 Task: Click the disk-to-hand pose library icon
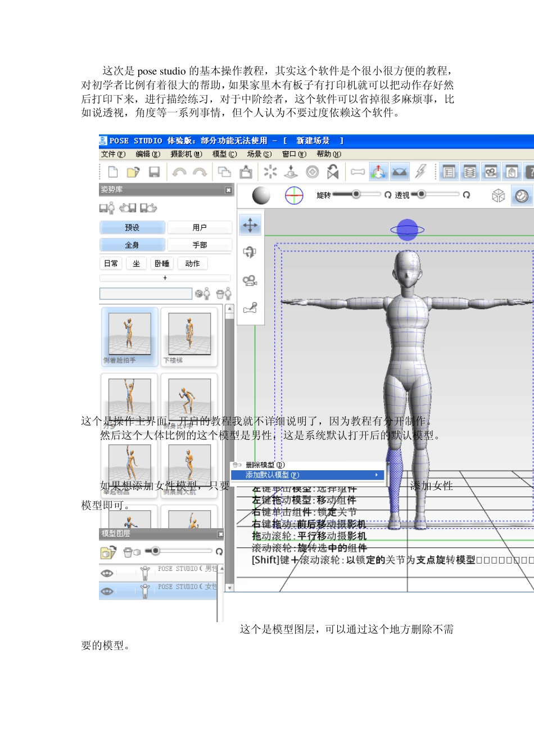pos(148,208)
